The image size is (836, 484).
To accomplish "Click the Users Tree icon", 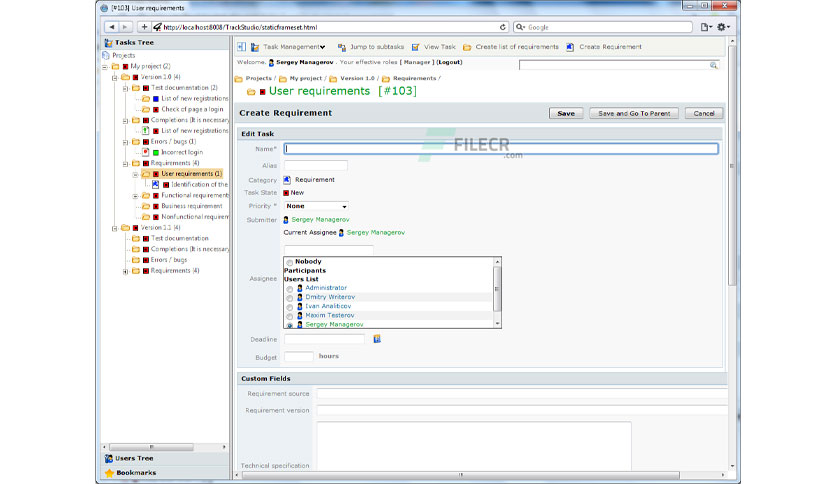I will tap(109, 458).
